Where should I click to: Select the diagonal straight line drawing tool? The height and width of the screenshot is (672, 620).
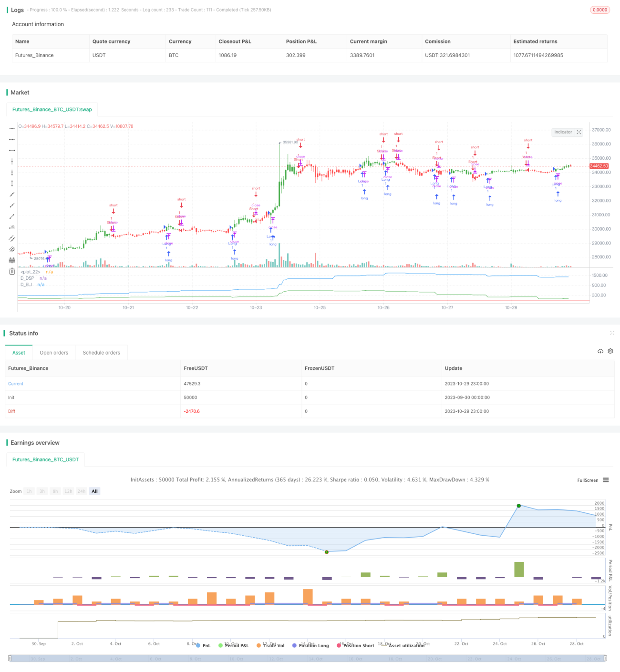[12, 194]
